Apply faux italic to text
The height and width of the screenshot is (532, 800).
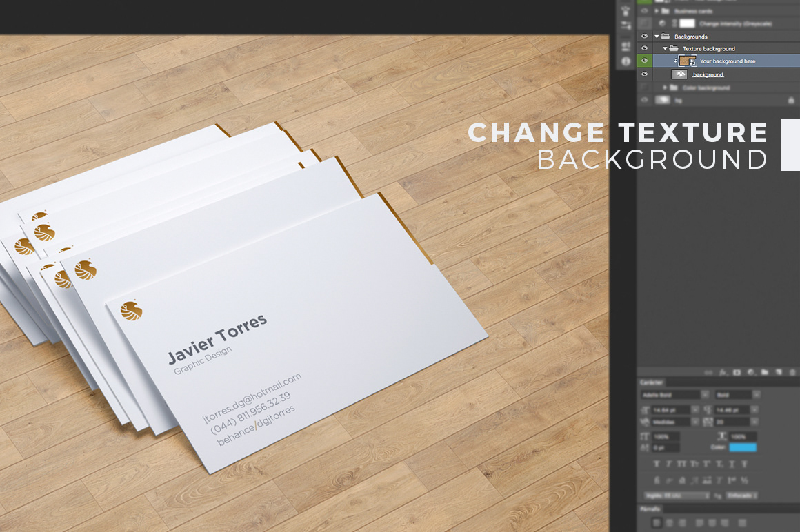point(669,464)
